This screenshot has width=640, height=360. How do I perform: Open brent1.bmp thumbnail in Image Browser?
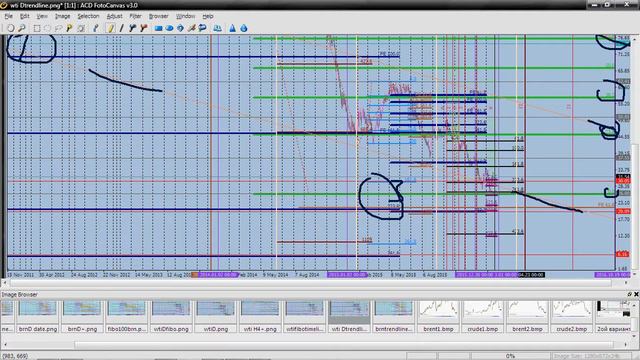pos(438,316)
